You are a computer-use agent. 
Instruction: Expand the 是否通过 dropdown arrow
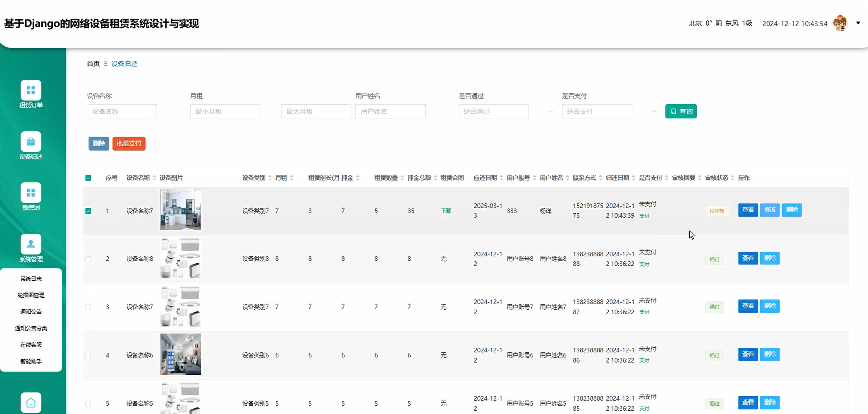coord(550,111)
